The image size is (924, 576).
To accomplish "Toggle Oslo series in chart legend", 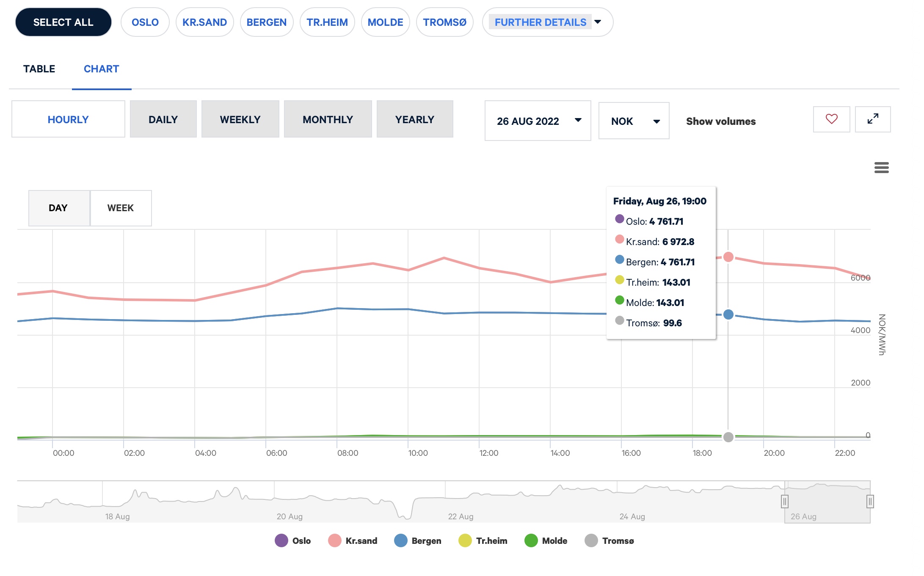I will 293,540.
